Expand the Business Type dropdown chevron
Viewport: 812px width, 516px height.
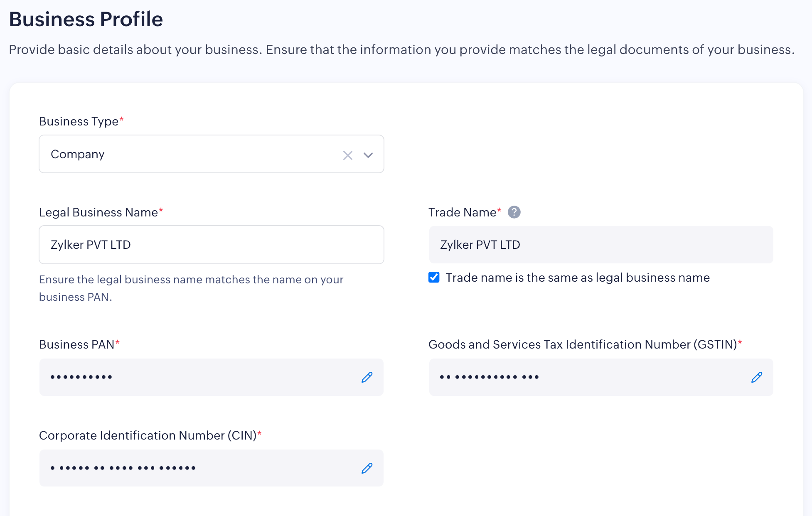[x=368, y=155]
